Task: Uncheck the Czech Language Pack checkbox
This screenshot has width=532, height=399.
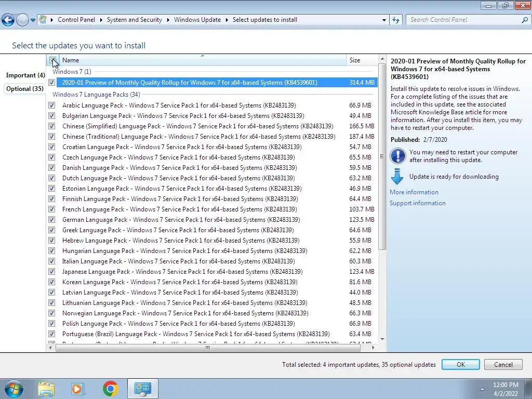Action: [51, 157]
